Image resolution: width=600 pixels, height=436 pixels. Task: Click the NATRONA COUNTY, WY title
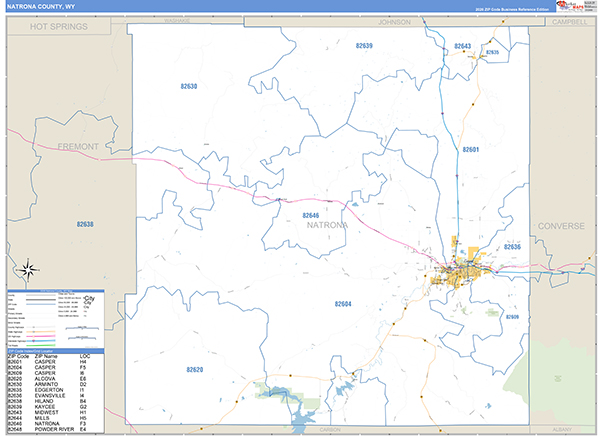coord(42,6)
